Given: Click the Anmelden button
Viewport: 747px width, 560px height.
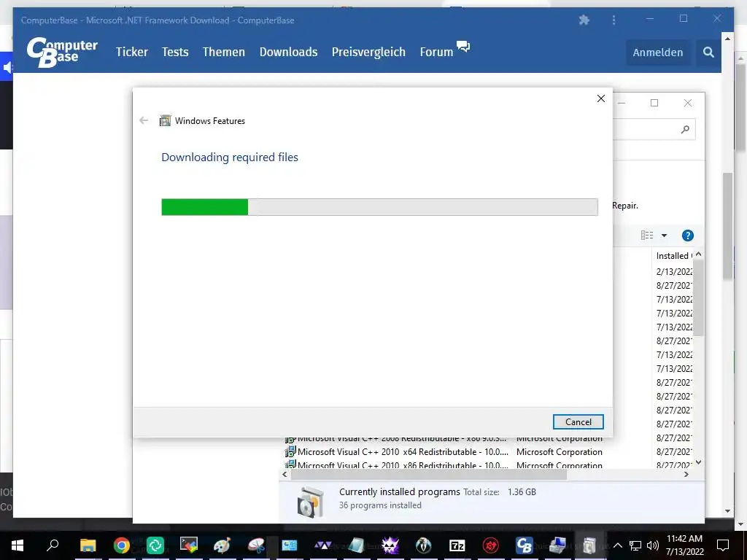Looking at the screenshot, I should coord(657,52).
